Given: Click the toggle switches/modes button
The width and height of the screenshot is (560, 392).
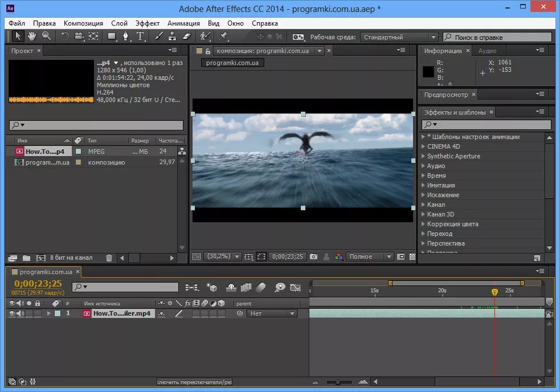Looking at the screenshot, I should click(x=195, y=382).
